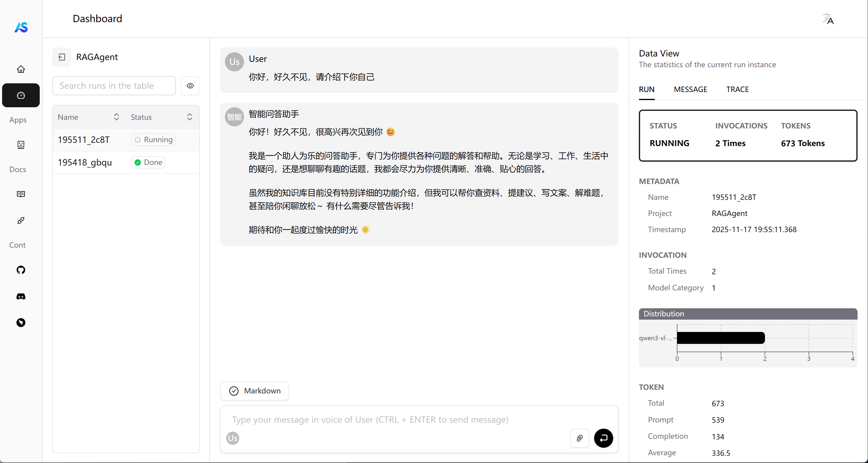Send message with the enter arrow button

pos(603,438)
